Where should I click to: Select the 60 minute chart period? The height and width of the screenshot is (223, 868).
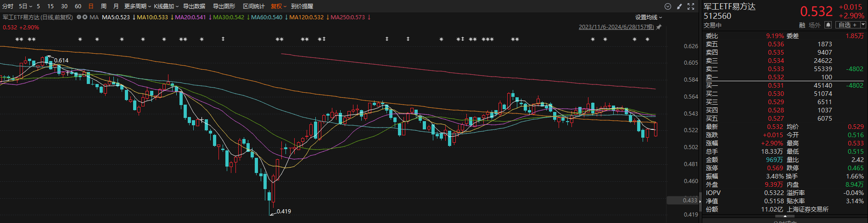[x=78, y=6]
